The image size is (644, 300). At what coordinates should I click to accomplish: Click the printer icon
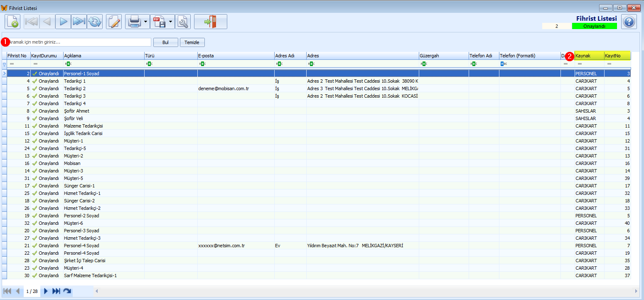(135, 22)
